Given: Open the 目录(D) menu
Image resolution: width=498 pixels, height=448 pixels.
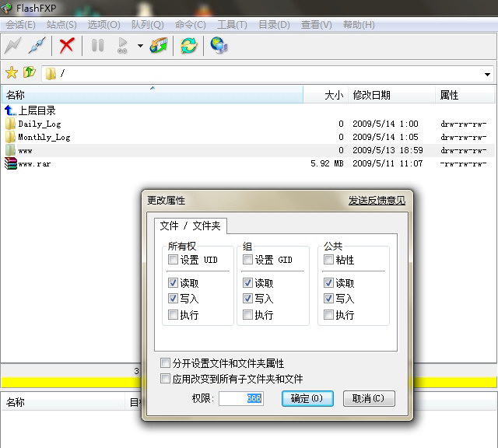Looking at the screenshot, I should (274, 25).
